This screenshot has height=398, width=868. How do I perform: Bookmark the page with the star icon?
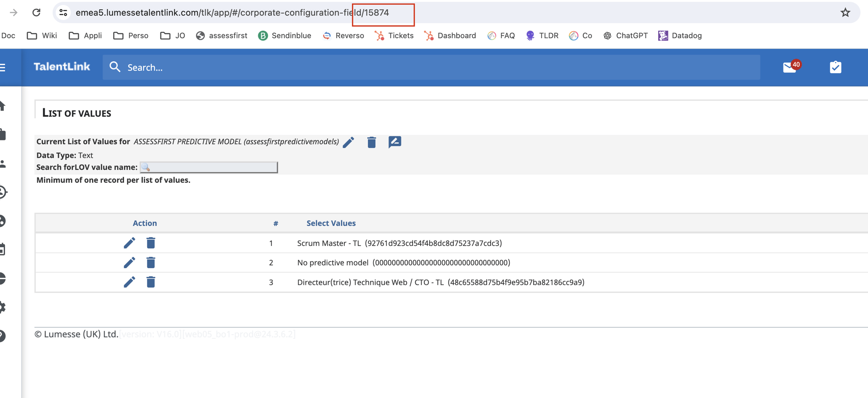845,12
